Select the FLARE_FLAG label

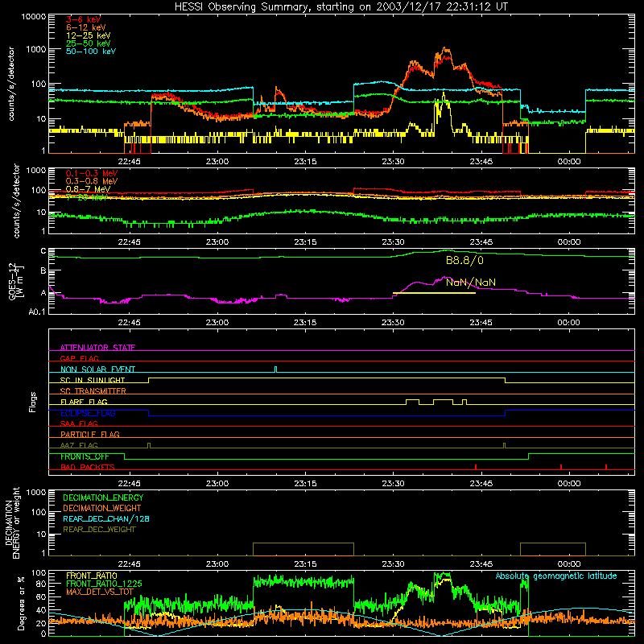84,402
